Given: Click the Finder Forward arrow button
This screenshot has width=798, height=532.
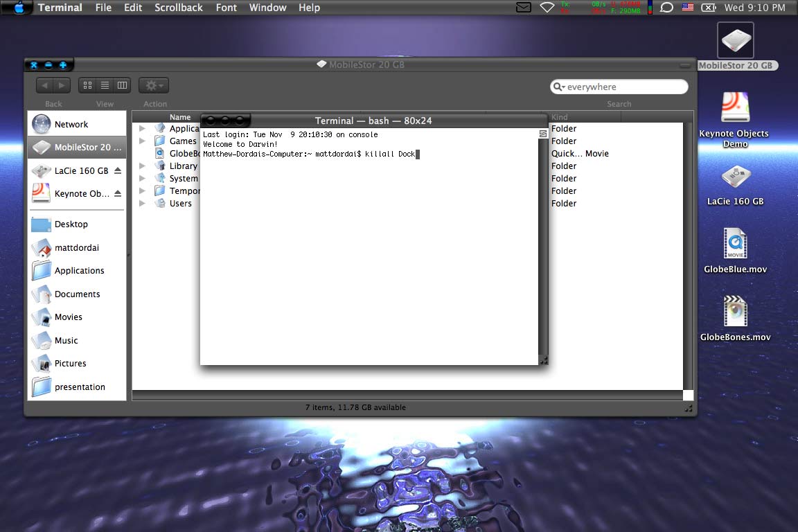Looking at the screenshot, I should (62, 85).
